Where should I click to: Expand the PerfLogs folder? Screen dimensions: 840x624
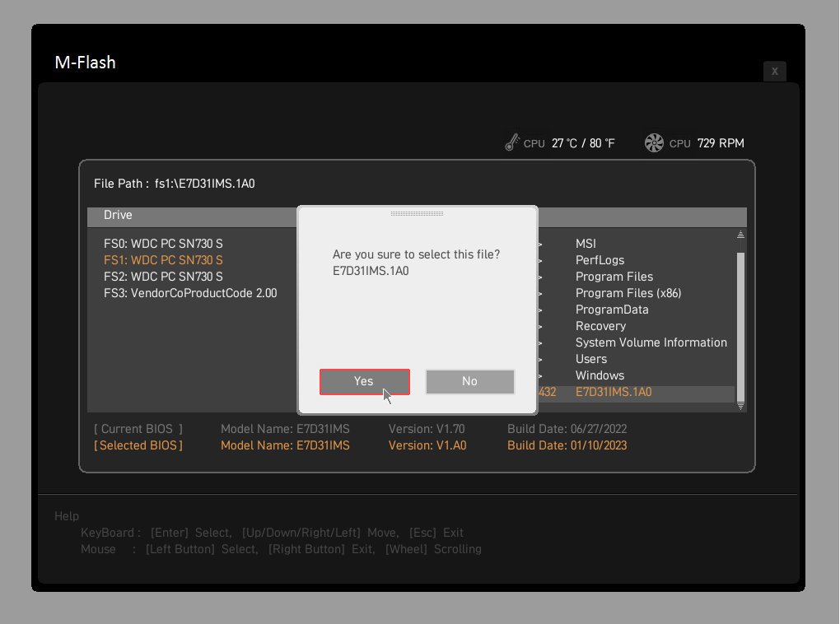click(x=600, y=260)
